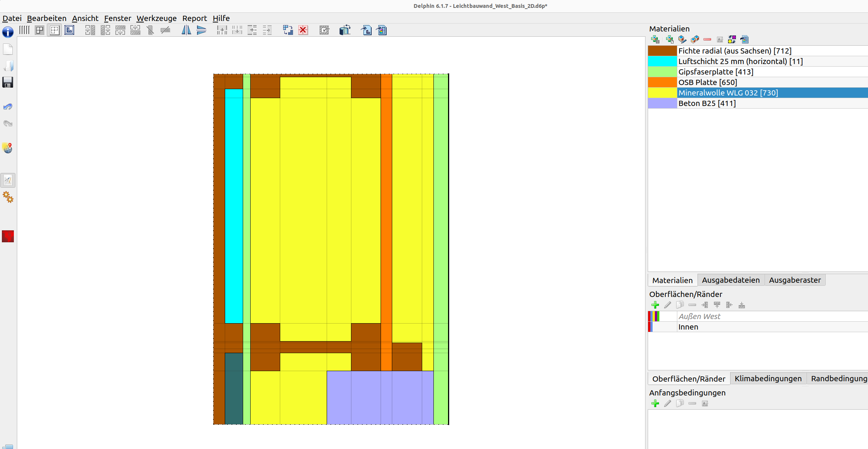Switch to the Ausgabedateien tab

click(731, 280)
